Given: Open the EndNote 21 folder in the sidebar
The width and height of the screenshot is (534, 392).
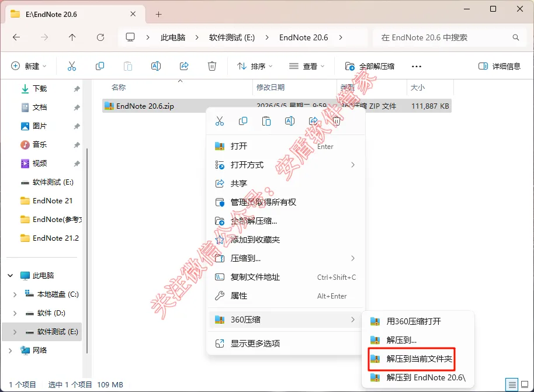Looking at the screenshot, I should click(53, 201).
